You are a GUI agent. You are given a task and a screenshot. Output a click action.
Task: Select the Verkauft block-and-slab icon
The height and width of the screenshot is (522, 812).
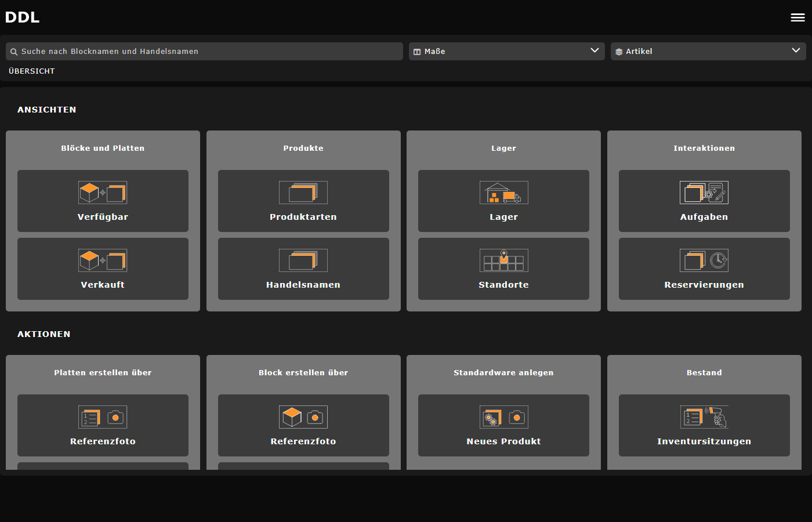pos(103,260)
